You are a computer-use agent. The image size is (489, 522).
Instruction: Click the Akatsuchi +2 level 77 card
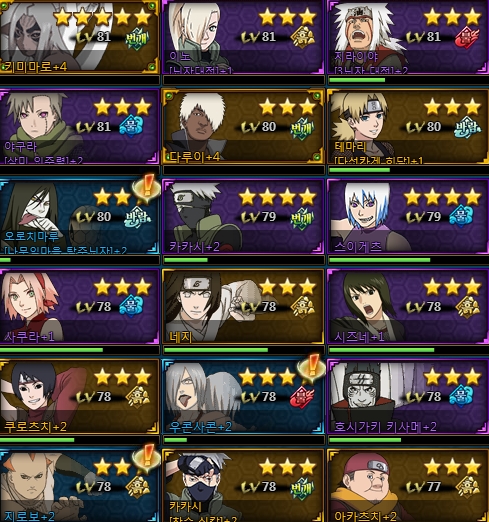pos(408,485)
